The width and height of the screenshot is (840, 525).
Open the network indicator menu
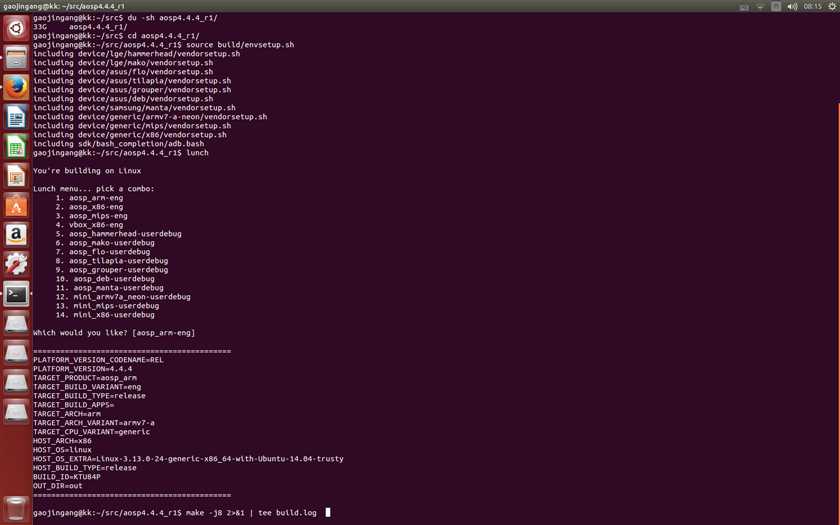click(x=760, y=6)
